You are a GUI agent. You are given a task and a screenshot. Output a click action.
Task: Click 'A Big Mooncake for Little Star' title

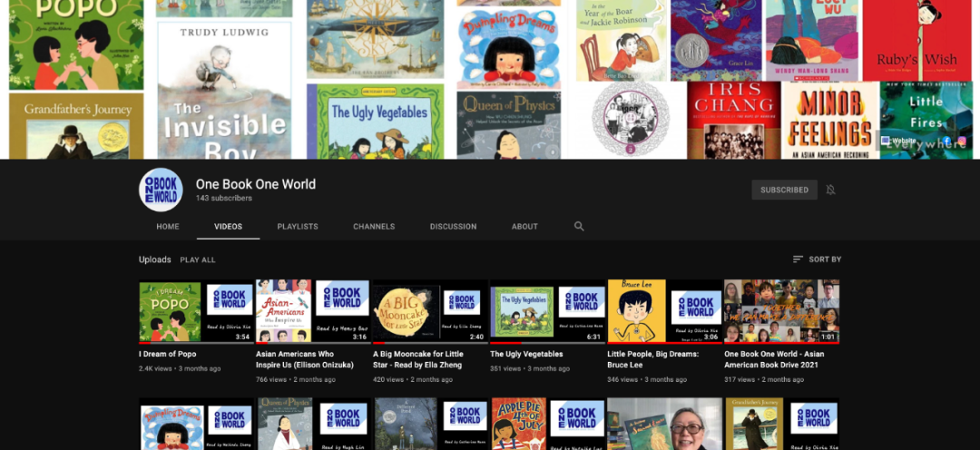click(x=418, y=359)
